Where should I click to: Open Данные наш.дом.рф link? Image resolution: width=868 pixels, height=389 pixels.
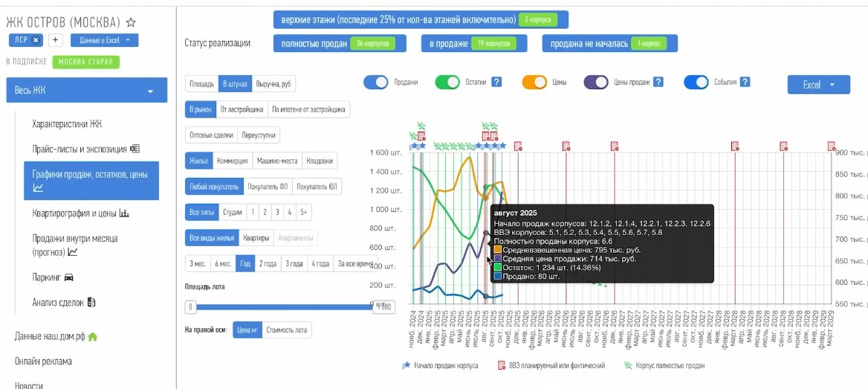coord(50,336)
